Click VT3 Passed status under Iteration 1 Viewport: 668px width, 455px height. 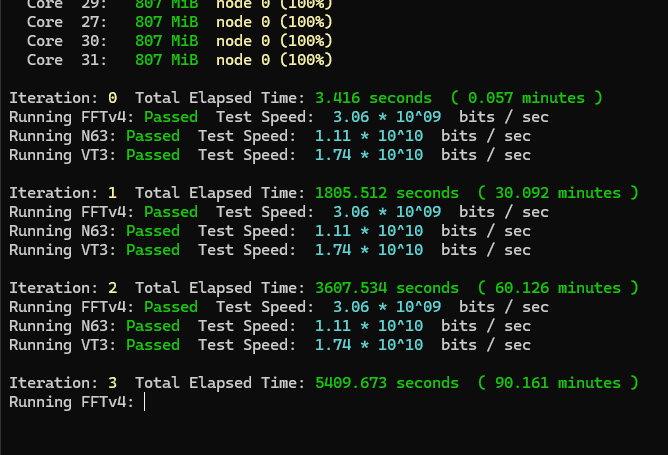click(x=153, y=250)
